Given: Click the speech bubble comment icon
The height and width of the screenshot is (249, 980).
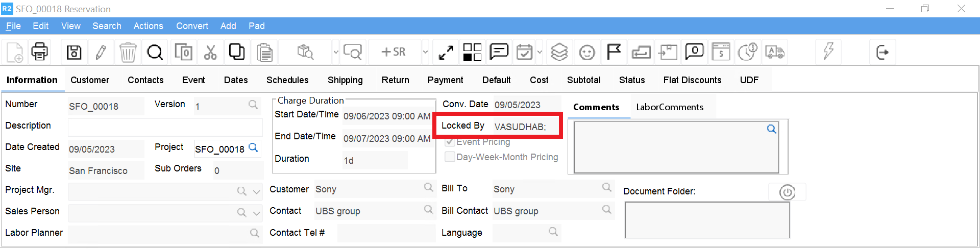Looking at the screenshot, I should (499, 52).
